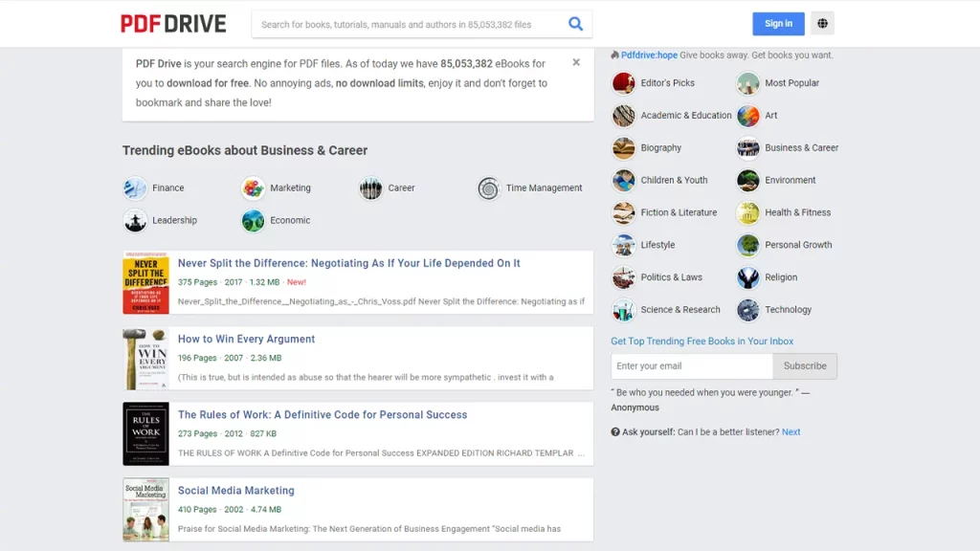Click the Biography category icon

click(624, 148)
